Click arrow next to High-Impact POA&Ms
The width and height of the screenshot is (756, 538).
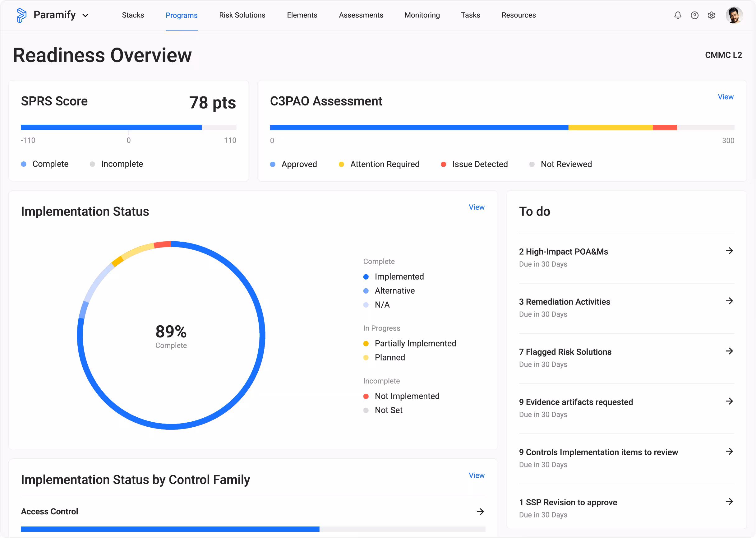point(729,251)
